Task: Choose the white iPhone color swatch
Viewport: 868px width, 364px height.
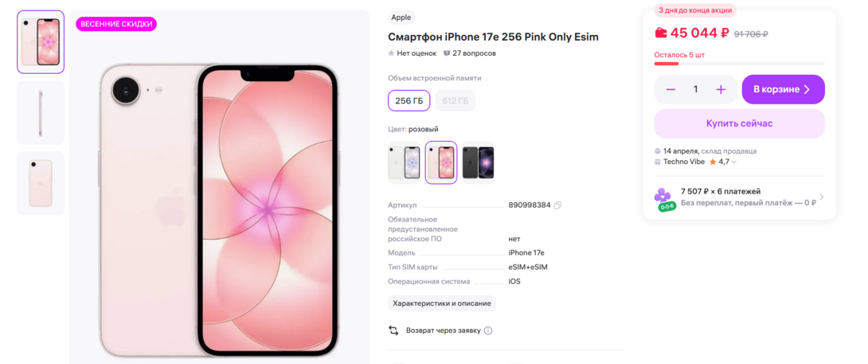Action: pos(404,162)
